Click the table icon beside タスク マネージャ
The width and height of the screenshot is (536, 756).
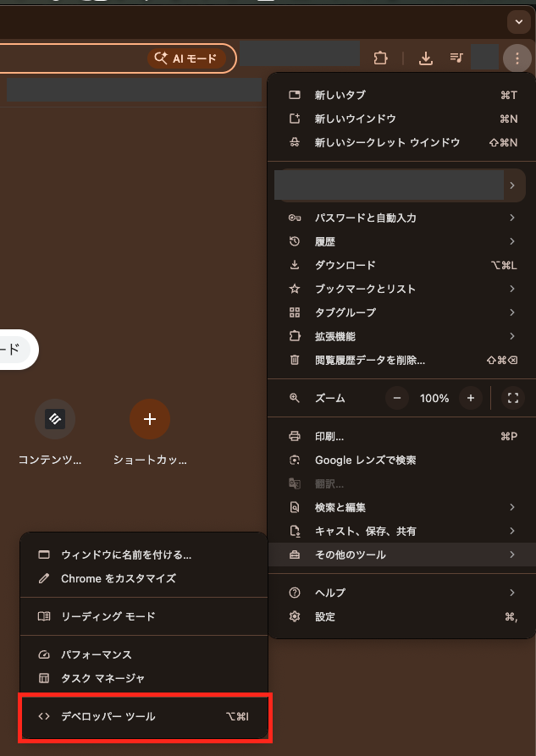click(44, 678)
